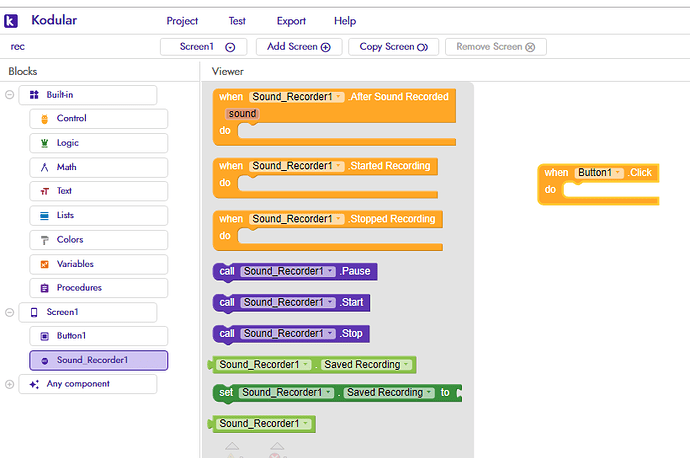The width and height of the screenshot is (690, 458).
Task: Open the Project menu
Action: [x=182, y=21]
